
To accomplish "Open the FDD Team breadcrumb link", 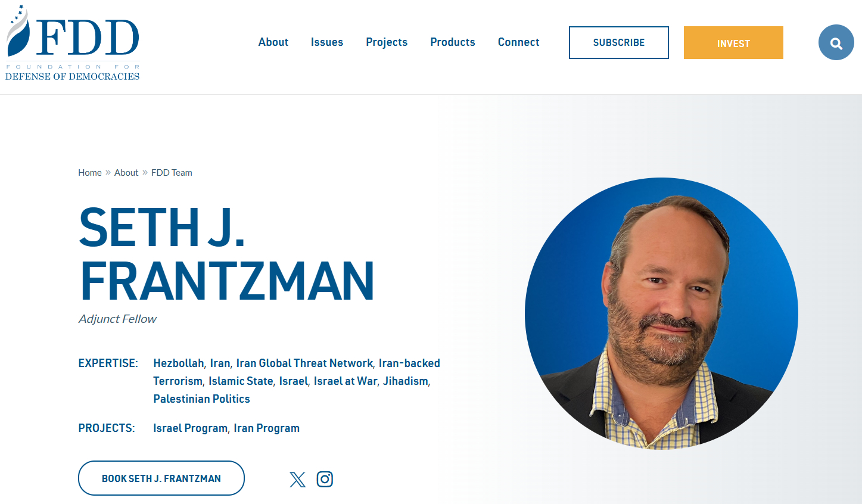I will (172, 173).
